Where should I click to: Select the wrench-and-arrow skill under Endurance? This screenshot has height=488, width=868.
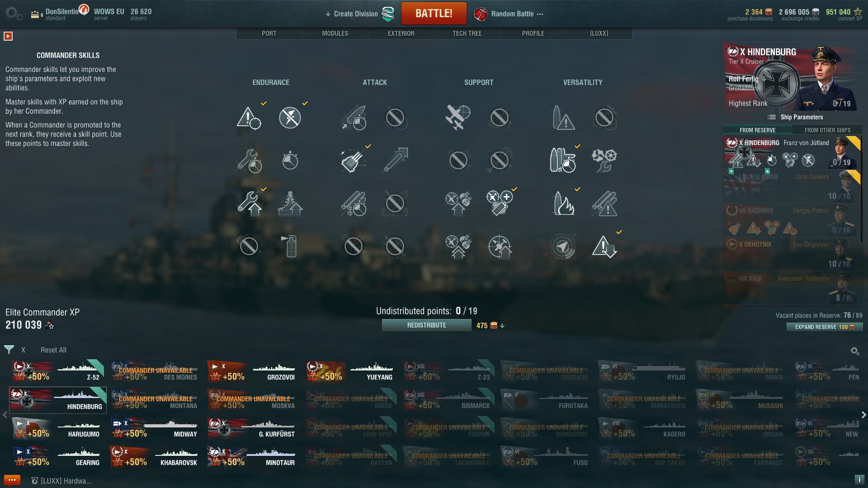[249, 203]
